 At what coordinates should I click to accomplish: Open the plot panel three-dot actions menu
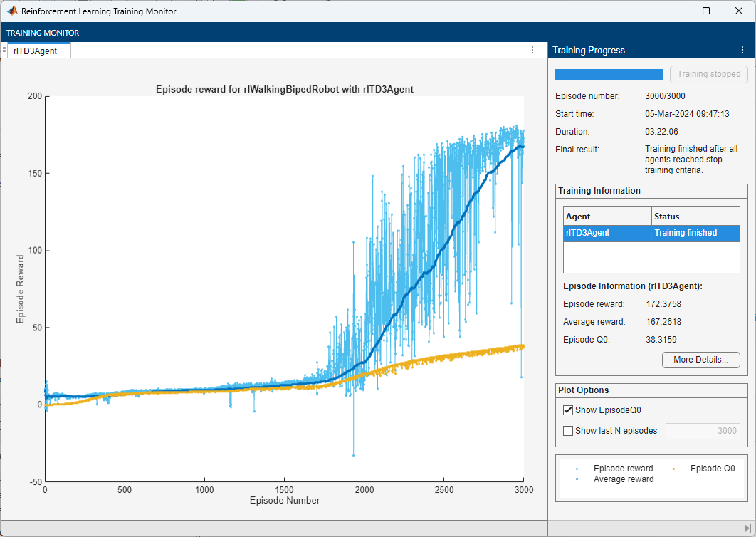click(532, 51)
